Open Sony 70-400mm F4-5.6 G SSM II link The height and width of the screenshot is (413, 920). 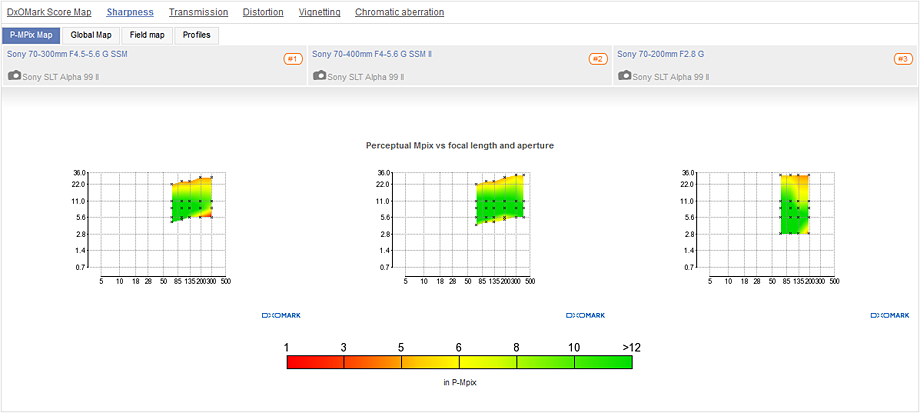coord(372,54)
